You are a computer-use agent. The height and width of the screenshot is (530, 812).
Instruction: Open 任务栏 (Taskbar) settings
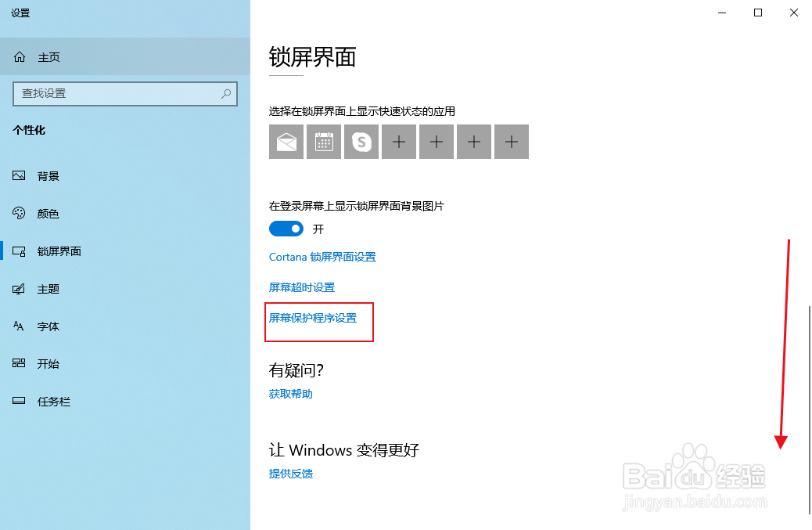coord(52,401)
